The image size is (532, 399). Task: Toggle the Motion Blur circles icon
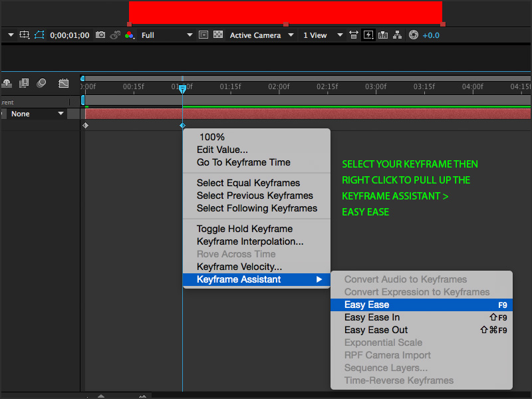click(x=41, y=83)
